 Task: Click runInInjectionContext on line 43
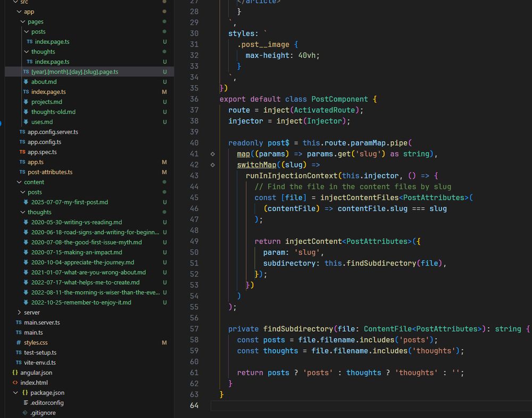292,176
